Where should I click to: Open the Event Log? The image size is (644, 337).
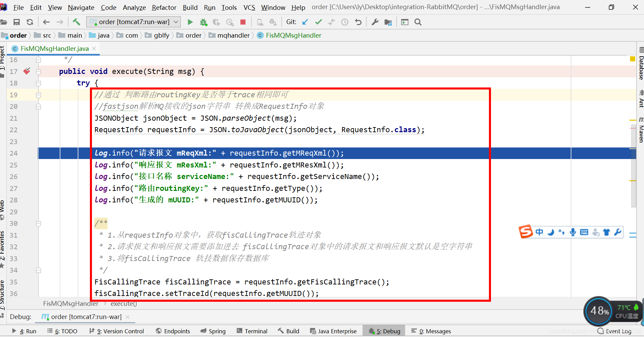[614, 331]
